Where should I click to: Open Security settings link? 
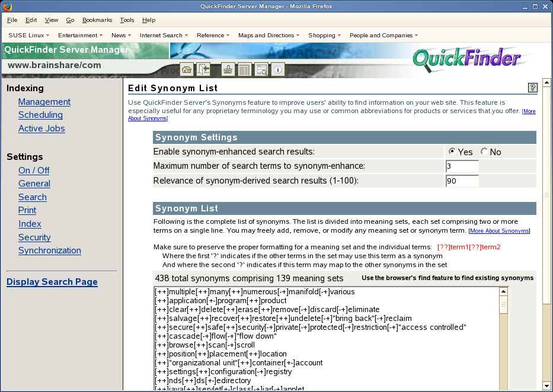pyautogui.click(x=34, y=237)
